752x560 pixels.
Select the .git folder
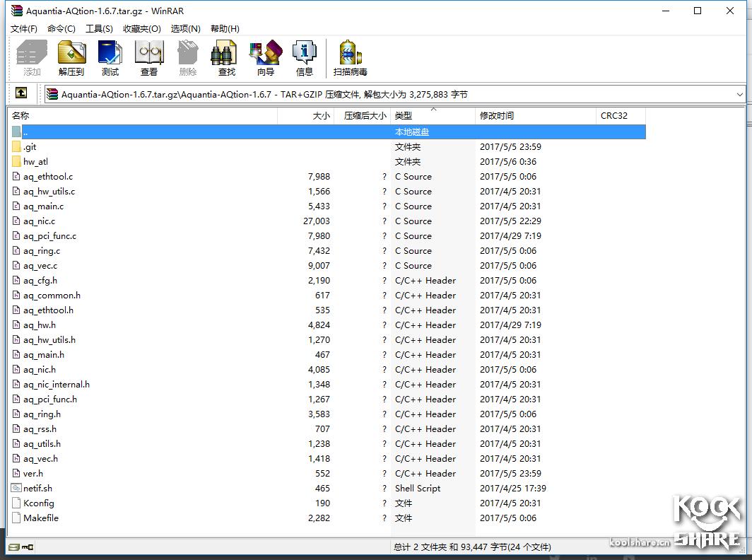click(x=30, y=147)
